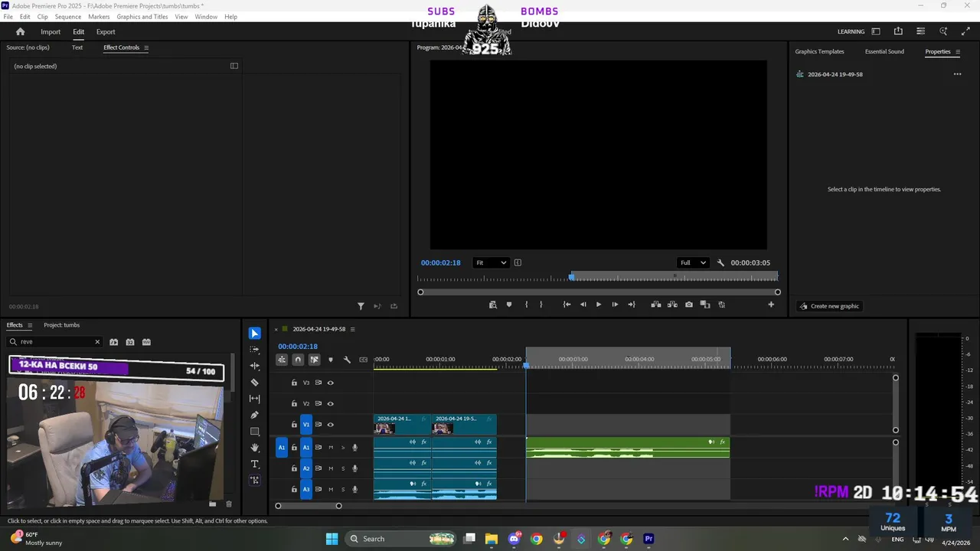980x551 pixels.
Task: Mute audio track A1
Action: click(331, 448)
